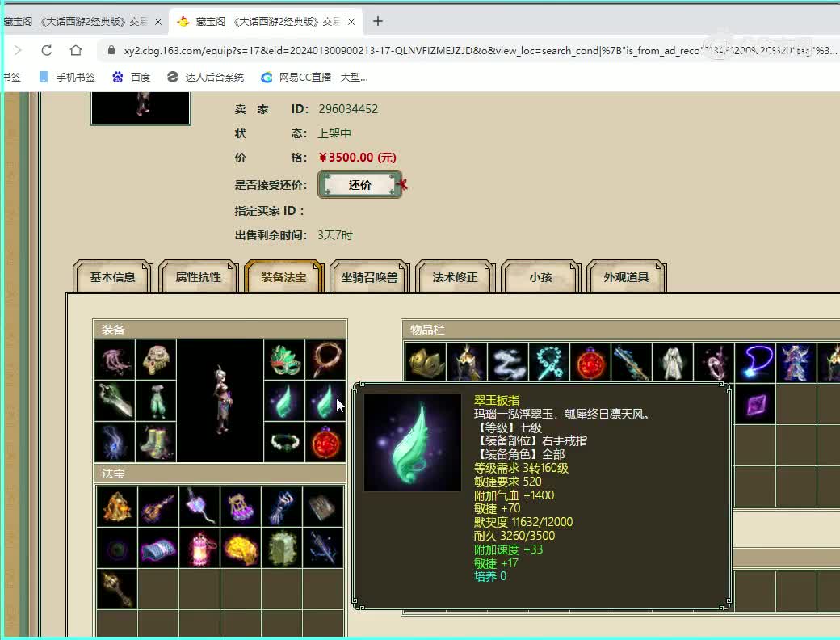Click the price ¥3500.00 text
This screenshot has height=640, width=840.
[357, 158]
